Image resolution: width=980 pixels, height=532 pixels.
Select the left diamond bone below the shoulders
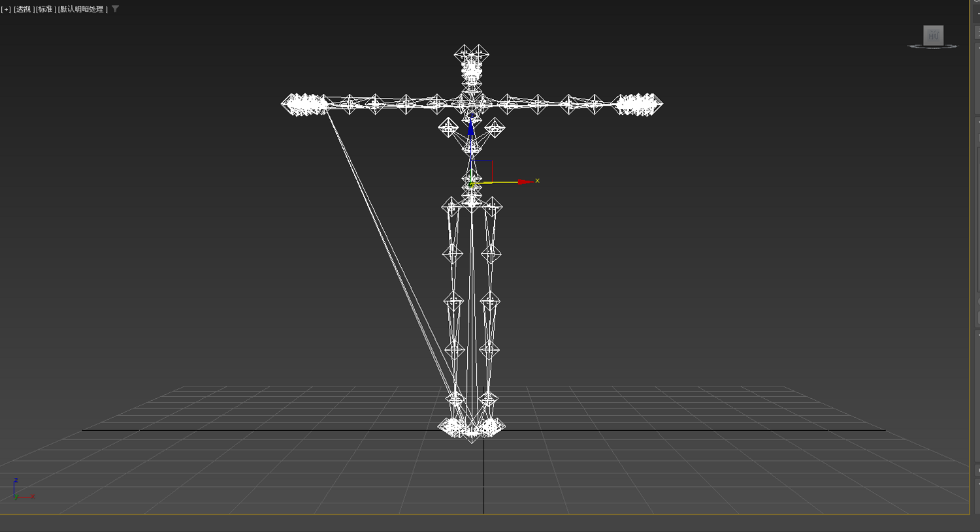[x=448, y=127]
